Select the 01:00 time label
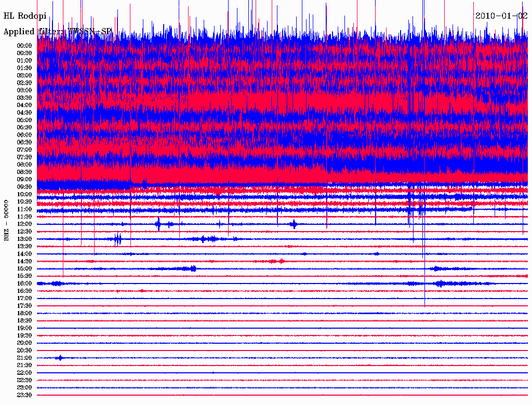The image size is (532, 405). pos(24,60)
